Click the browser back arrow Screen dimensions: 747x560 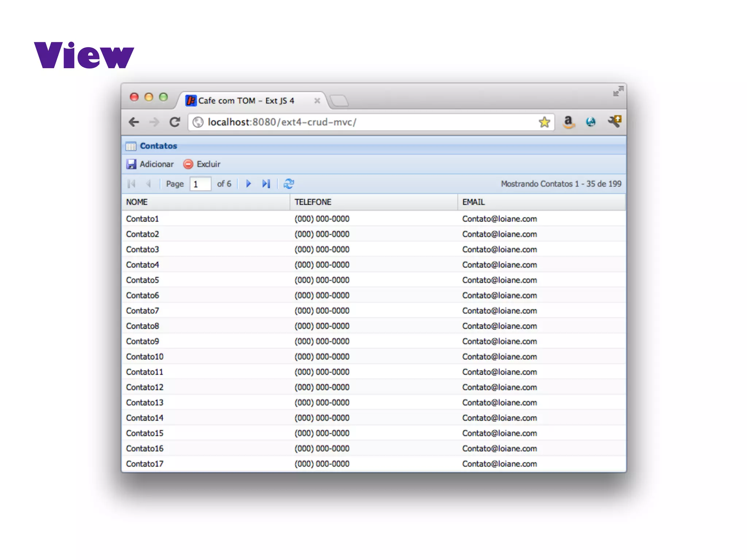click(x=134, y=122)
